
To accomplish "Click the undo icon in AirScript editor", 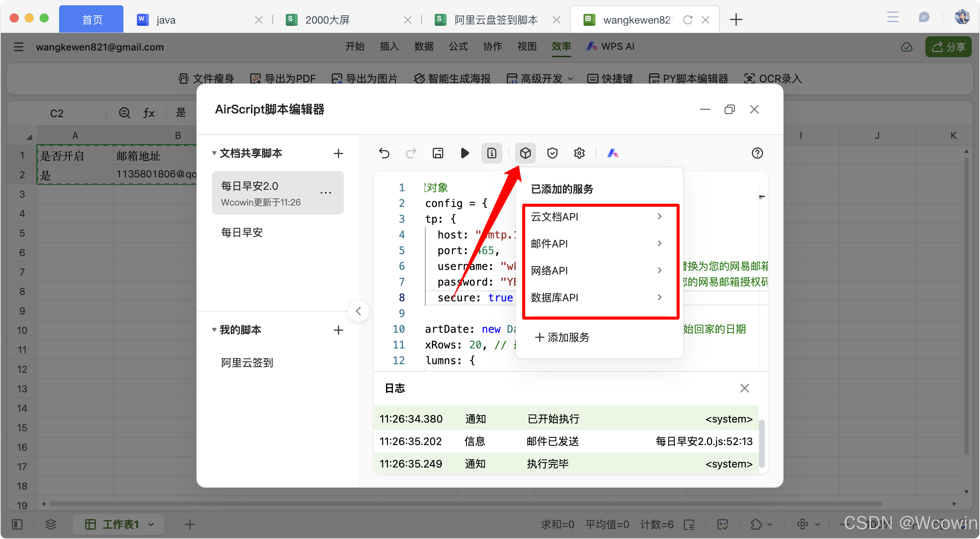I will click(384, 153).
